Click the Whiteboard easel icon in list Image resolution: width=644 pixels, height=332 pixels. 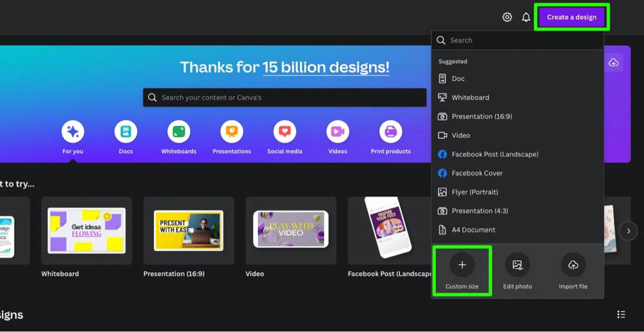[442, 97]
